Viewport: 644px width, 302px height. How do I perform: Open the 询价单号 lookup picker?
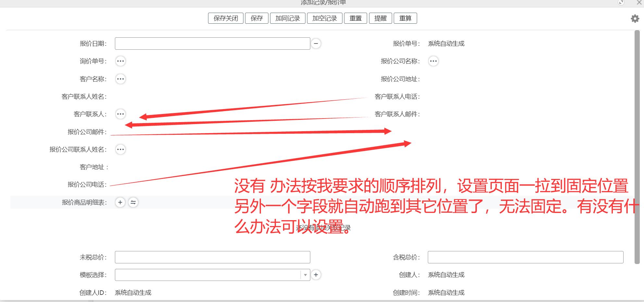[x=120, y=61]
